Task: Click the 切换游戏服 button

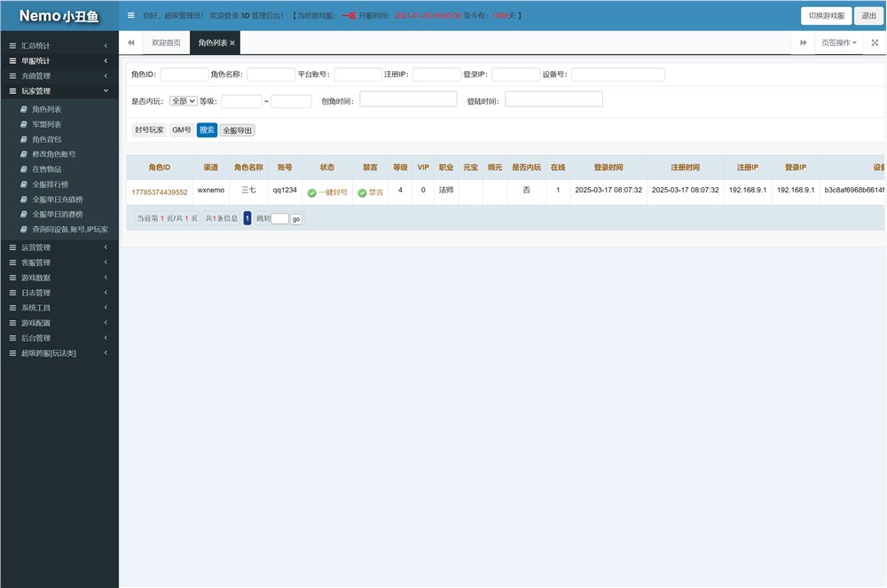Action: (x=827, y=15)
